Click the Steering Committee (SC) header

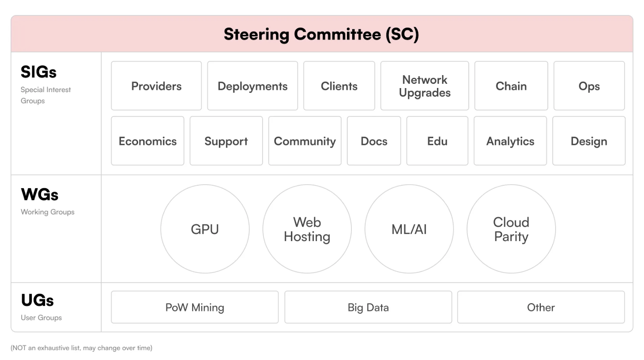pyautogui.click(x=322, y=34)
